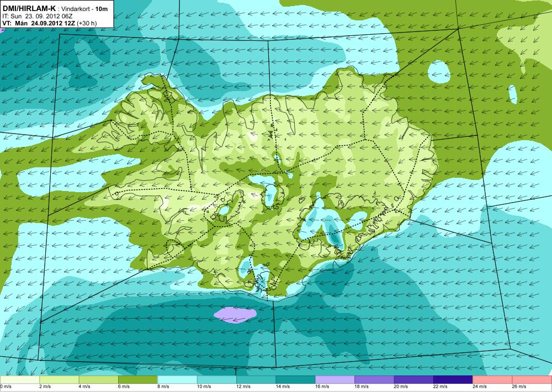
Task: Click the "(+30 h)" forecast offset text
Action: tap(86, 23)
